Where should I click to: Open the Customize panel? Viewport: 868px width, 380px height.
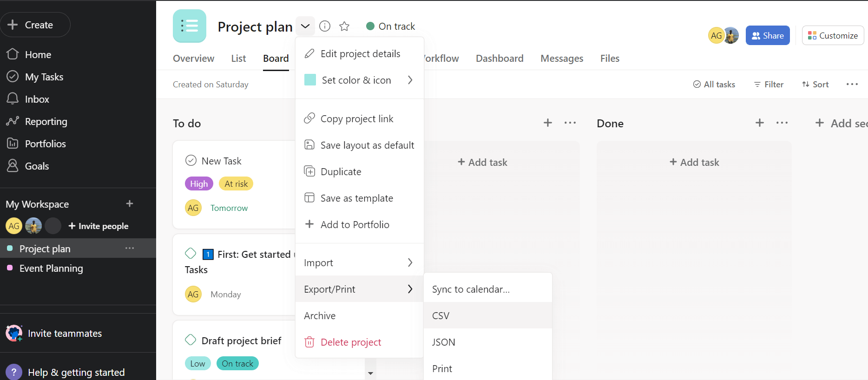pyautogui.click(x=833, y=35)
